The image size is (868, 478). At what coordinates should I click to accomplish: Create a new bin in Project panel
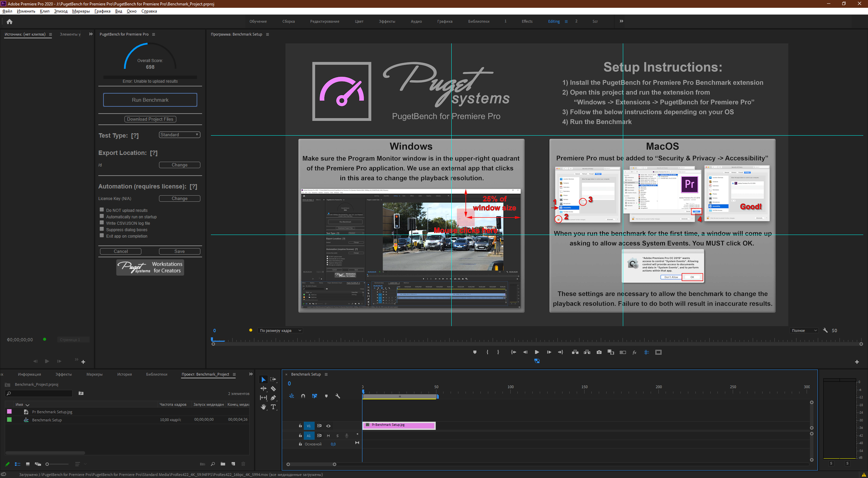[x=223, y=464]
